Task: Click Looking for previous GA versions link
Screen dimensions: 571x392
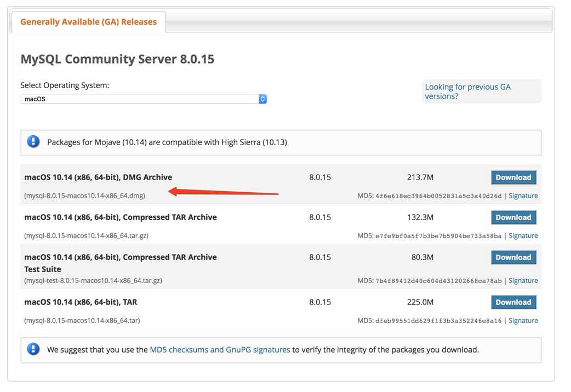Action: click(467, 91)
